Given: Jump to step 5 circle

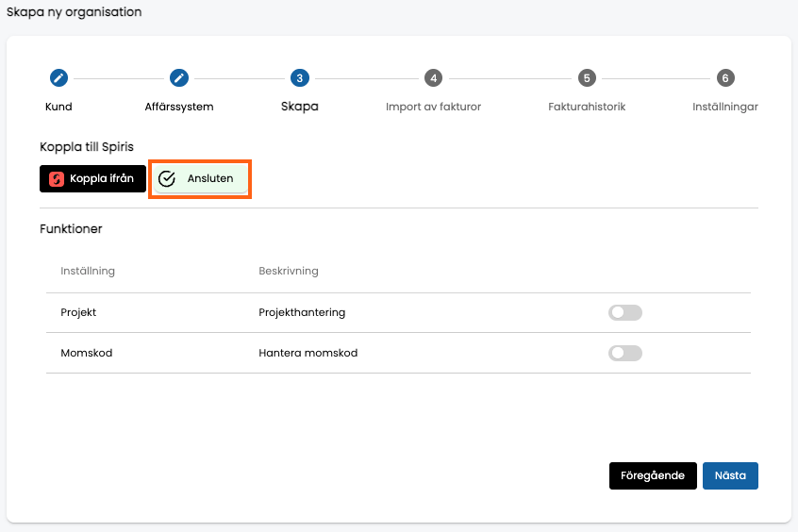Looking at the screenshot, I should 587,78.
